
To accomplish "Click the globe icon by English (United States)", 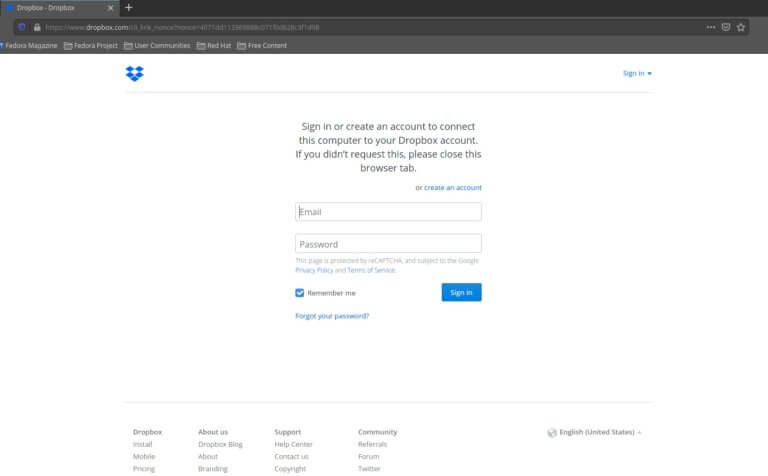I will coord(552,432).
